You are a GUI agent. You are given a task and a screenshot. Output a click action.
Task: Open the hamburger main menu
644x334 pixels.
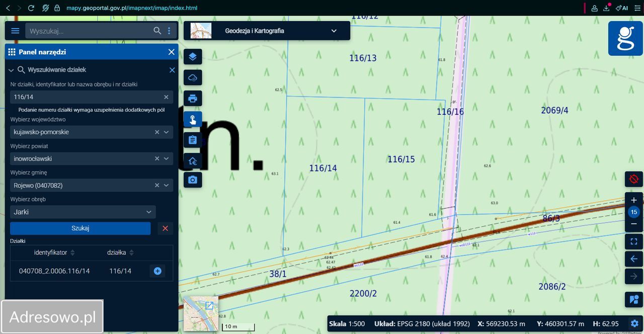coord(15,31)
